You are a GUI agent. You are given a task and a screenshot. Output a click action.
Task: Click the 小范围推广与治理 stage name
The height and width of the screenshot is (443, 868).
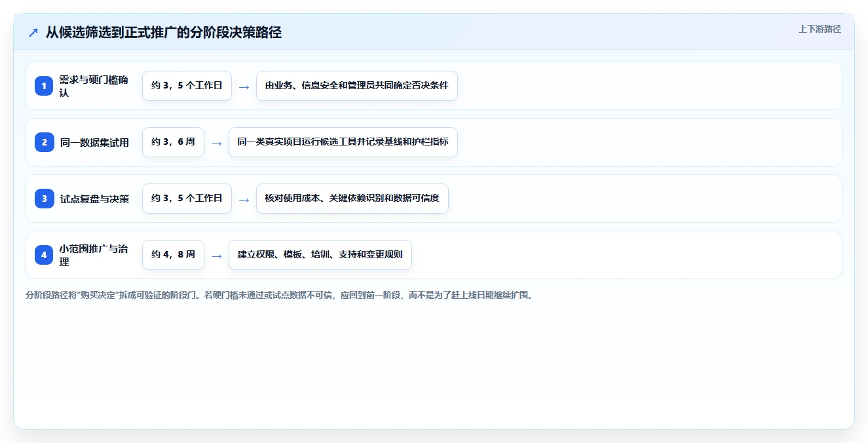94,255
